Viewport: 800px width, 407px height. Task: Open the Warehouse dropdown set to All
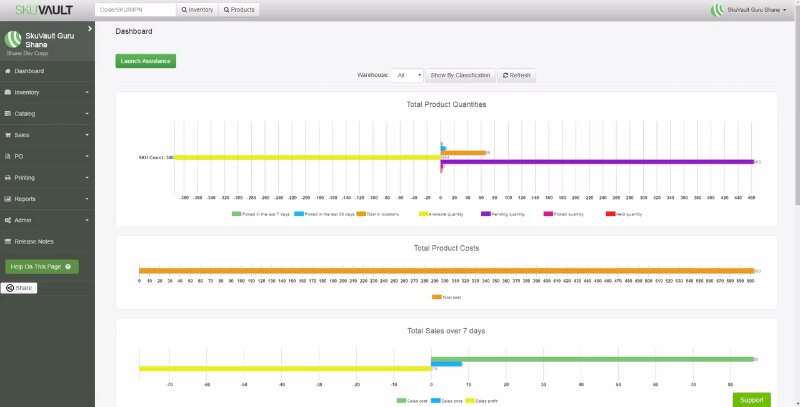pyautogui.click(x=407, y=75)
